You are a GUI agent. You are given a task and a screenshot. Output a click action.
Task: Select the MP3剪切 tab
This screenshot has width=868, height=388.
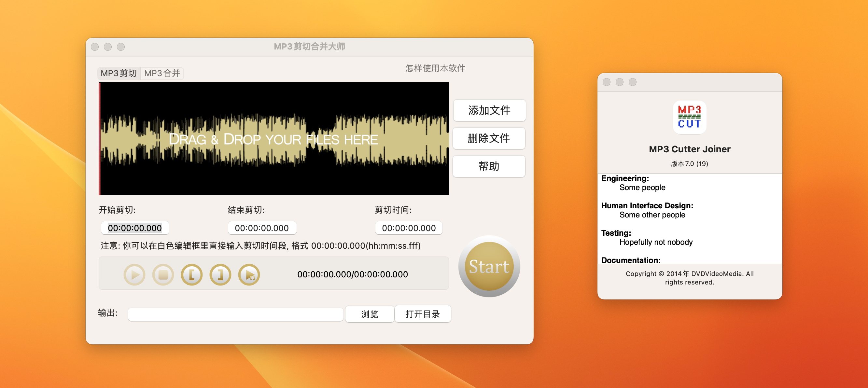(119, 74)
